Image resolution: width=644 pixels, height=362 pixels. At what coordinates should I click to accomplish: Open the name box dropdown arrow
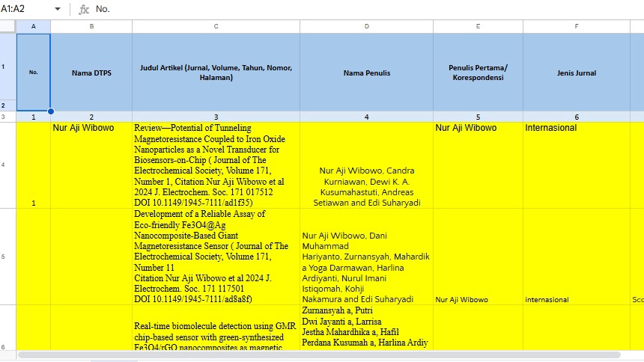[x=58, y=10]
